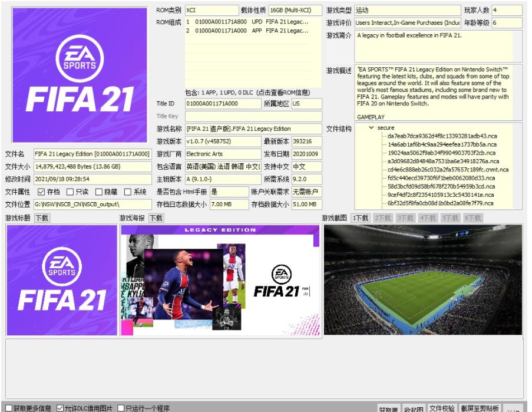
Task: Click the 主钥版本 field A (9.1.0-)
Action: [x=223, y=179]
